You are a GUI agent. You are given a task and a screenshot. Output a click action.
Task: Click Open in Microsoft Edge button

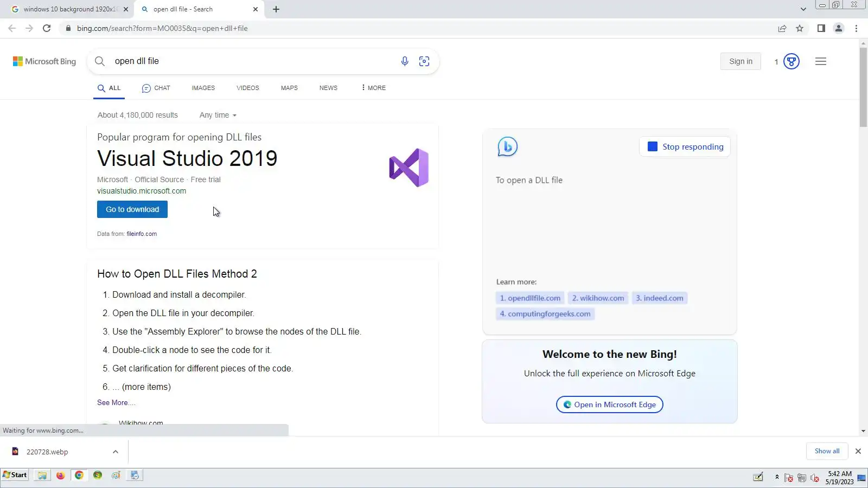pyautogui.click(x=610, y=405)
